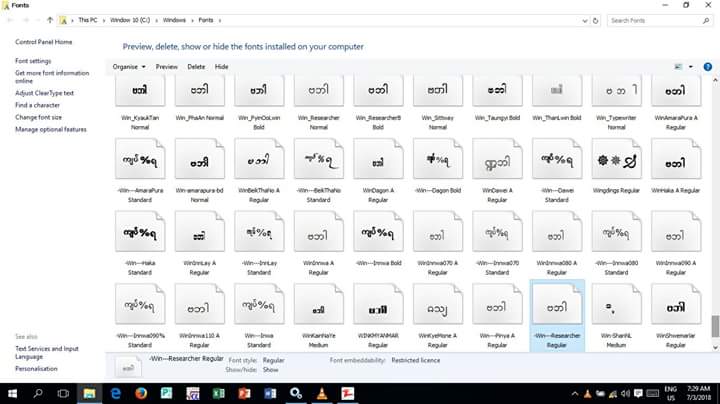Select the Win_Typewriter Normal font icon
Image resolution: width=720 pixels, height=404 pixels.
point(616,90)
